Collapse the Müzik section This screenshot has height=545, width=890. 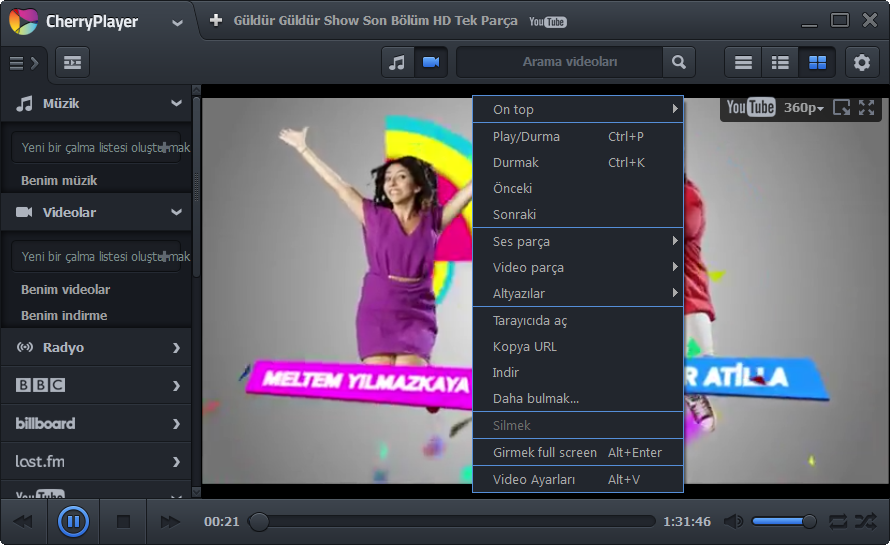tap(176, 103)
